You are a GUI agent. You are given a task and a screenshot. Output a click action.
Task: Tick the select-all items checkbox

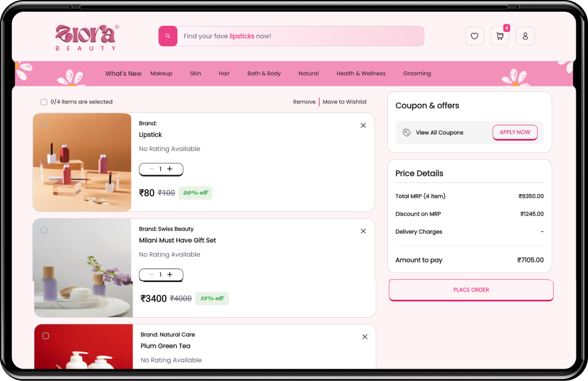point(44,102)
